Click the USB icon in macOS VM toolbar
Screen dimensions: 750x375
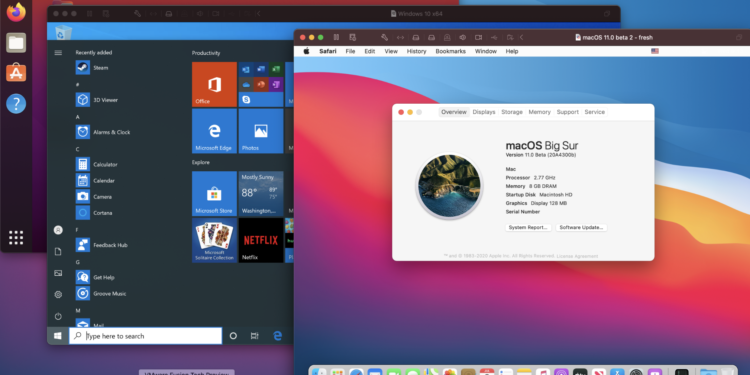tap(494, 37)
